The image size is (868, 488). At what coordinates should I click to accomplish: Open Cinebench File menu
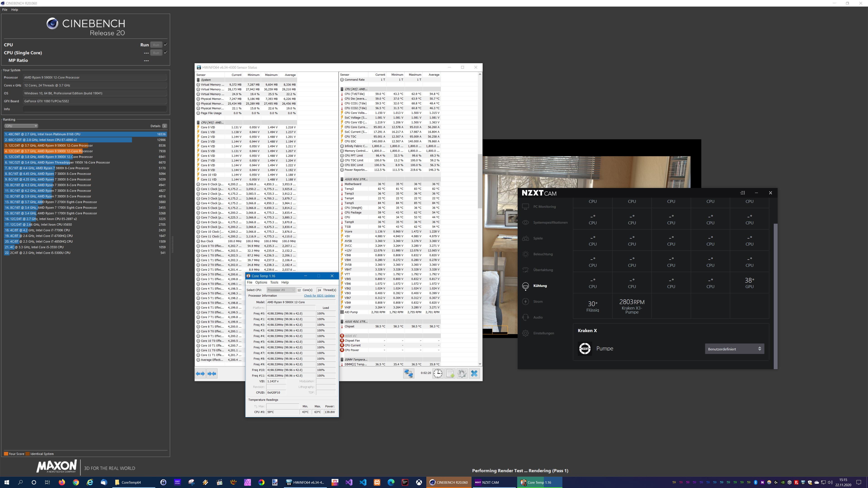tap(5, 10)
